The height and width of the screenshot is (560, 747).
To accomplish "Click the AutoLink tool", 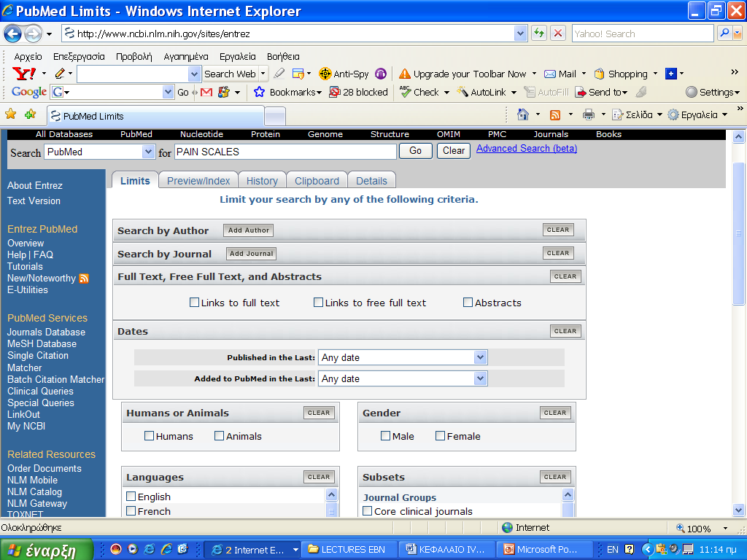I will pos(481,92).
